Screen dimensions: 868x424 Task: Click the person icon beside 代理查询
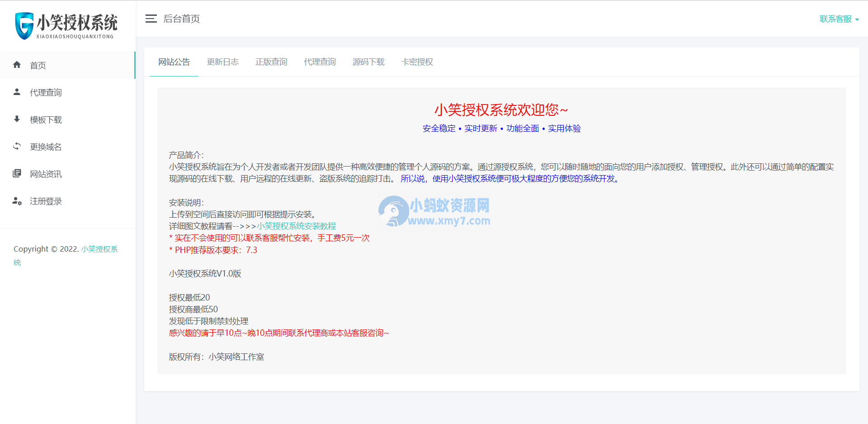pyautogui.click(x=17, y=92)
